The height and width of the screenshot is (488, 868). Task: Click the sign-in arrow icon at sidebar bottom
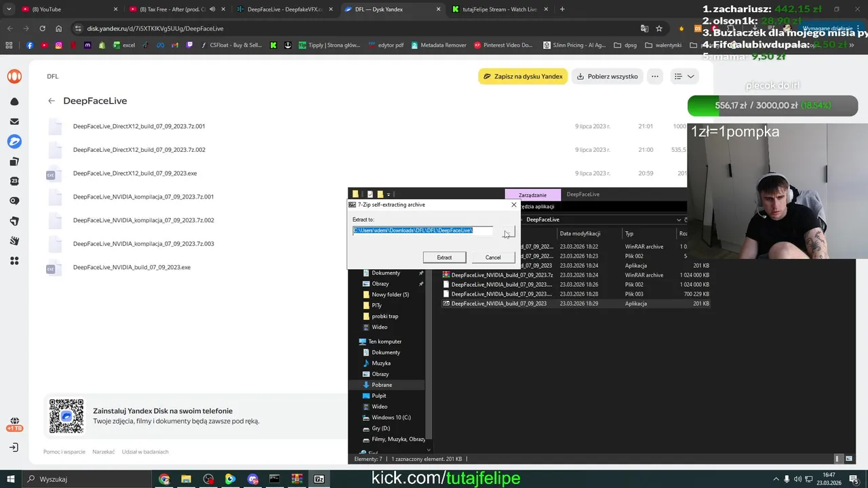coord(14,447)
